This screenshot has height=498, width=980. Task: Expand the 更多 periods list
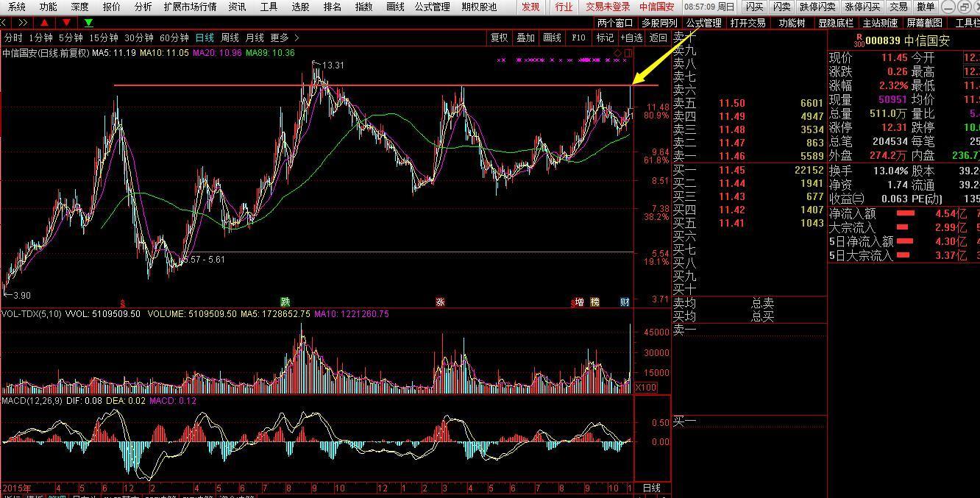[x=285, y=38]
